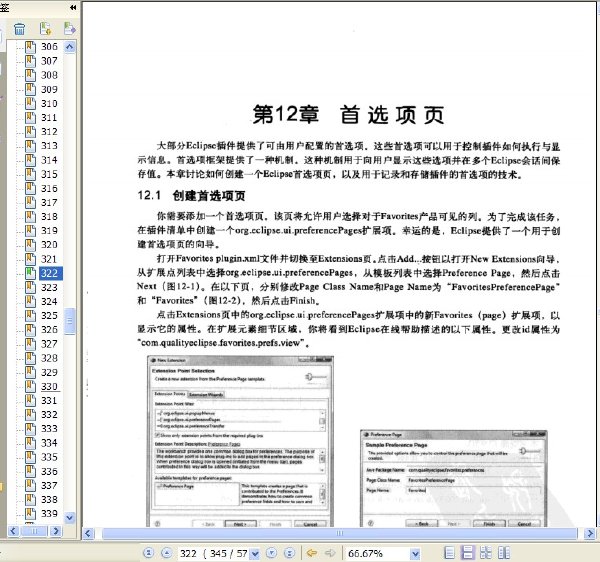Select bookmark 309

click(49, 89)
